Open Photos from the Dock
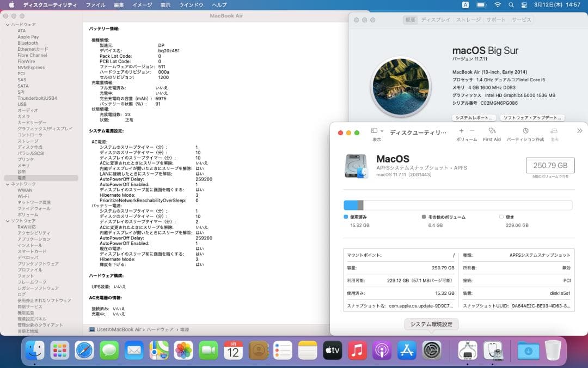 [183, 351]
